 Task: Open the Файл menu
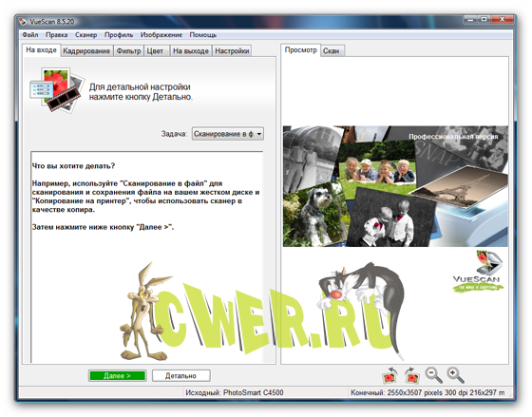coord(30,34)
